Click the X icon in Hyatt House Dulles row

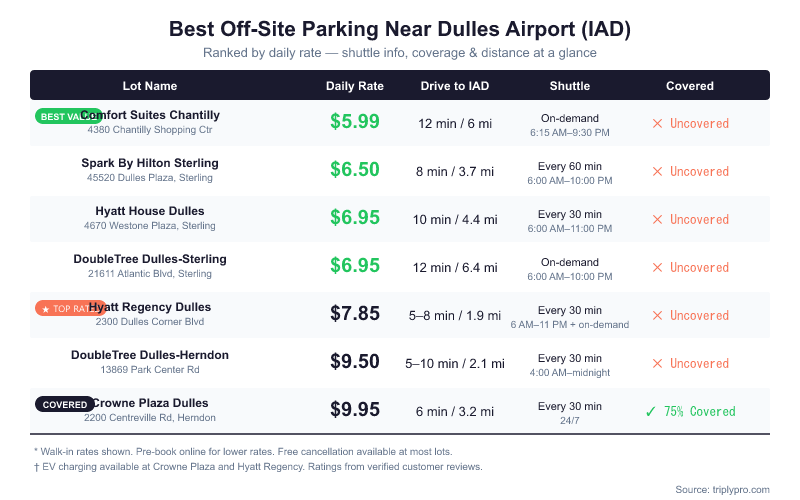pos(657,220)
